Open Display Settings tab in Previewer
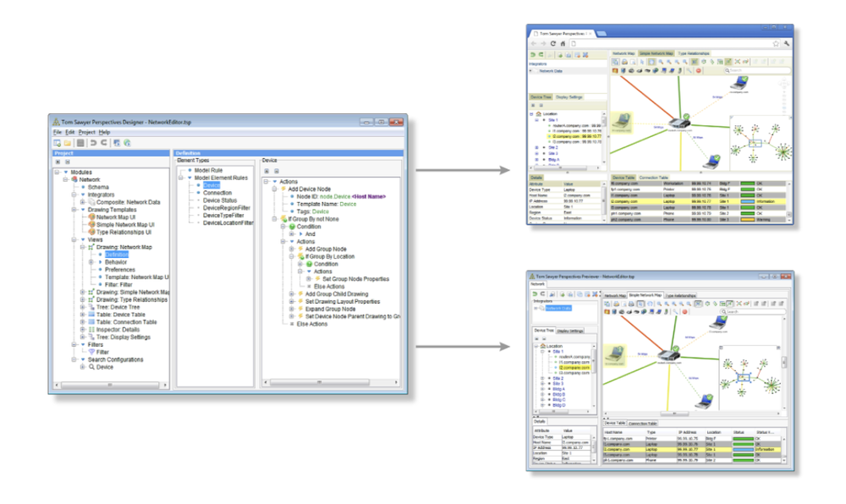This screenshot has width=846, height=504. click(569, 331)
